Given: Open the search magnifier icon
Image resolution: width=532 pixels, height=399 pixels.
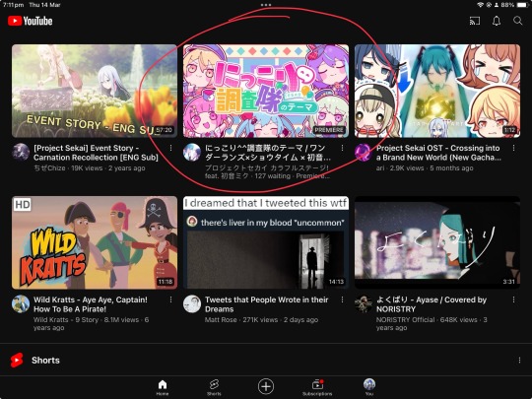Looking at the screenshot, I should [x=518, y=21].
